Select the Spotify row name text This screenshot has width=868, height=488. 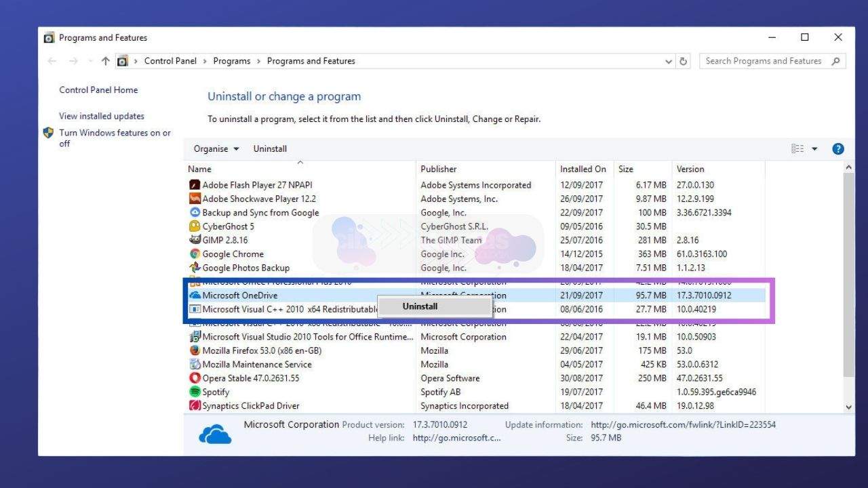pyautogui.click(x=216, y=392)
